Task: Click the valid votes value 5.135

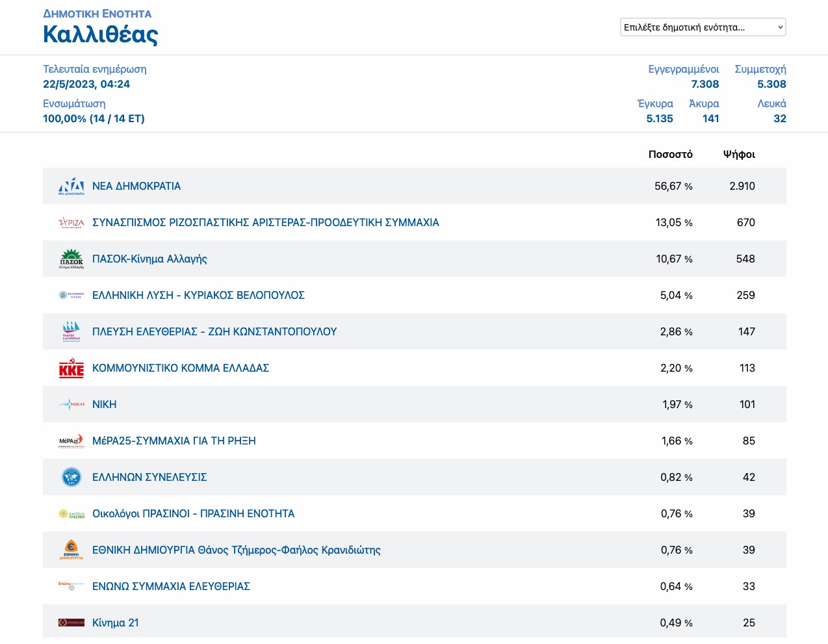Action: (x=660, y=118)
